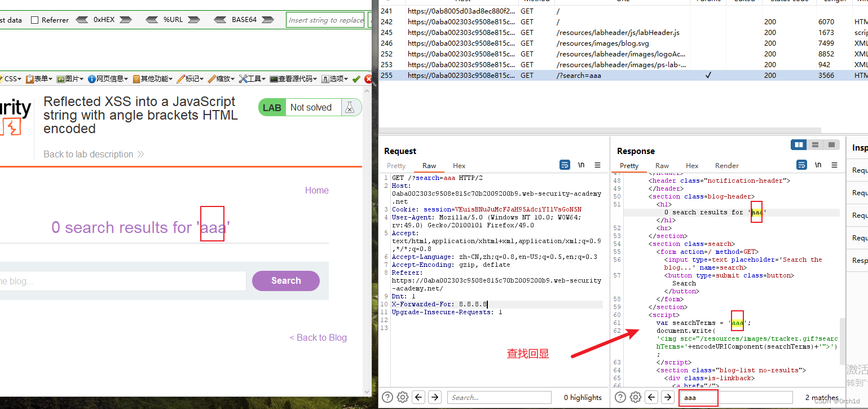Screen dimensions: 868x409
Task: Switch Response view to Raw tab
Action: 662,166
